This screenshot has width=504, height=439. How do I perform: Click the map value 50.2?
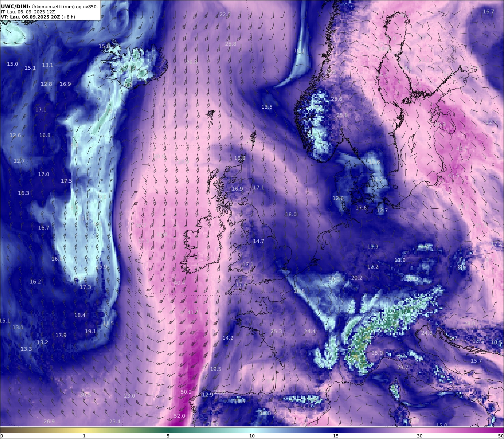coord(186,392)
